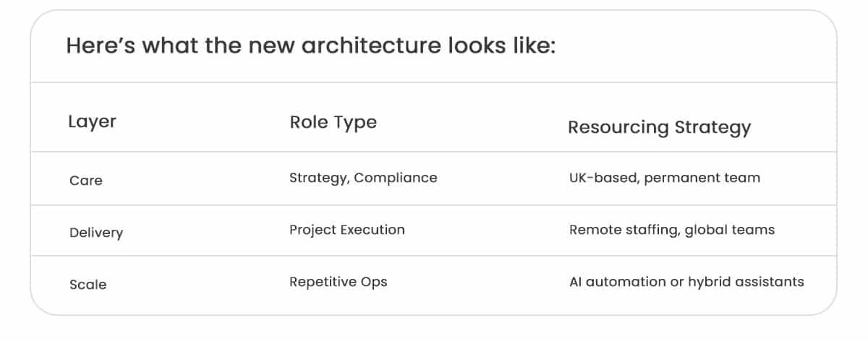Click Remote staffing, global teams cell

pyautogui.click(x=672, y=230)
